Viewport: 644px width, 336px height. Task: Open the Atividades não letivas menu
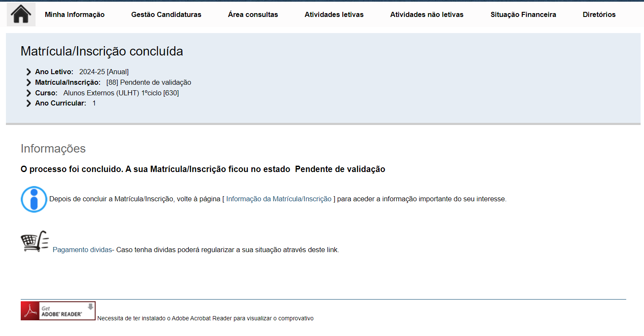(427, 14)
